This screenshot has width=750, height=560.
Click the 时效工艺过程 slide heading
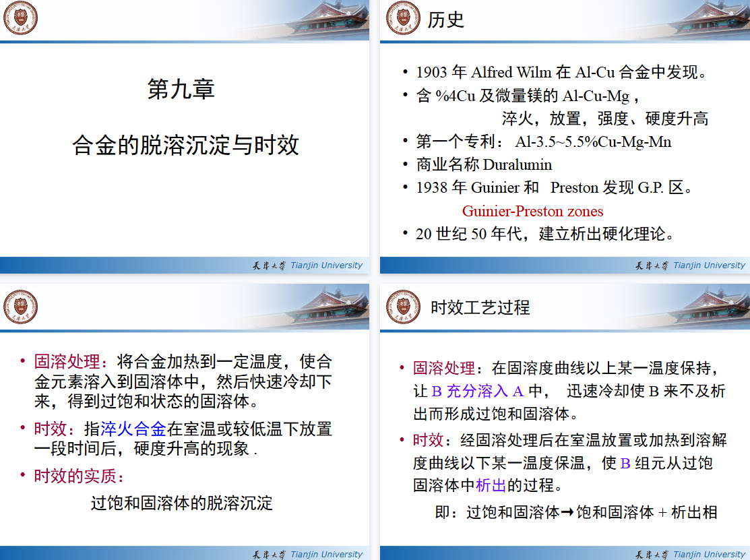pyautogui.click(x=480, y=307)
